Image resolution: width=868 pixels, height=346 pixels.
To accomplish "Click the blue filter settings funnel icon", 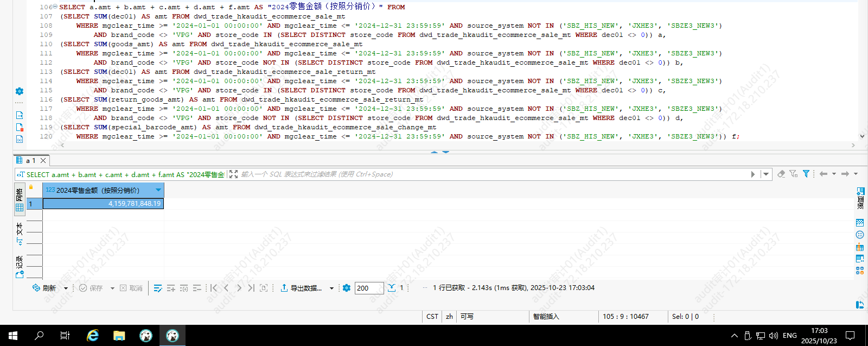I will click(x=806, y=174).
